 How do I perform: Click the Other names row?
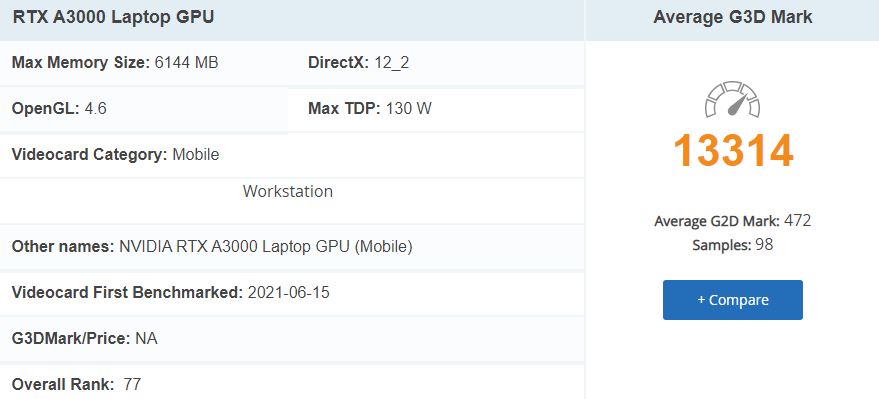(x=292, y=247)
